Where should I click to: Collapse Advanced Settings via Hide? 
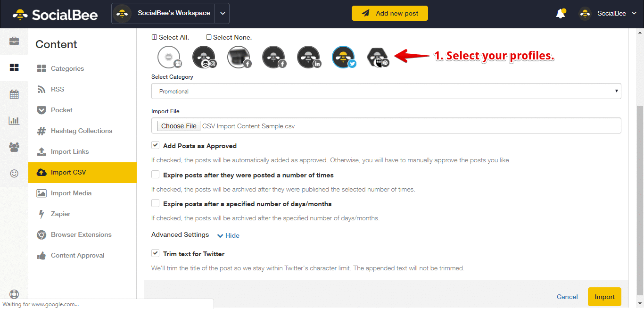[x=228, y=235]
